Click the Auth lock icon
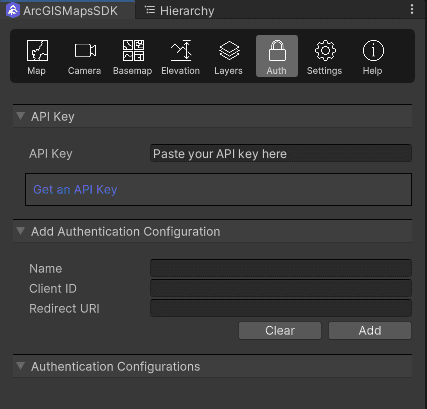Screen dimensions: 427x409 (x=277, y=56)
